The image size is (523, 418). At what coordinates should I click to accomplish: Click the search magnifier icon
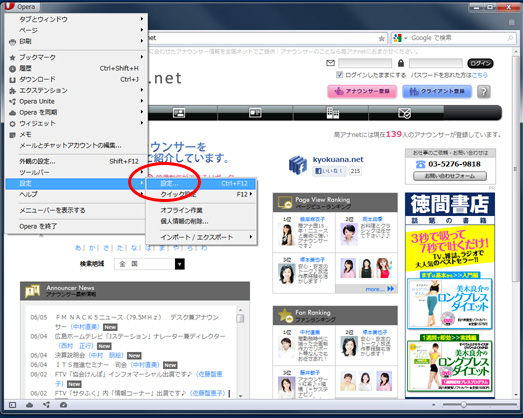pyautogui.click(x=510, y=38)
